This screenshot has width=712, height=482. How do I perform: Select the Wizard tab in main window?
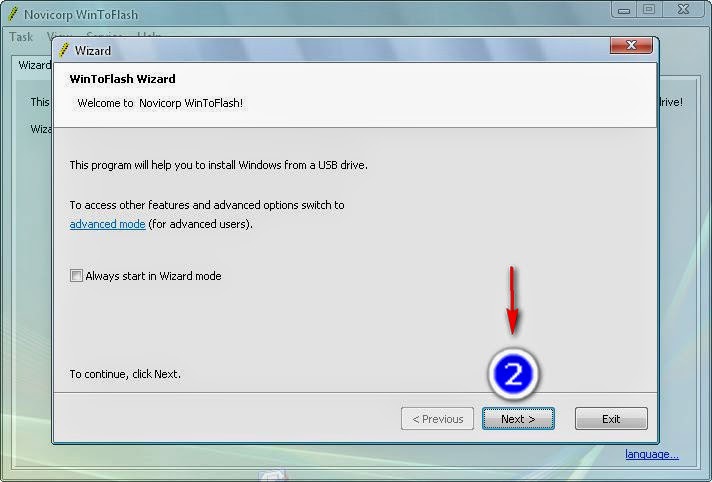pos(35,65)
